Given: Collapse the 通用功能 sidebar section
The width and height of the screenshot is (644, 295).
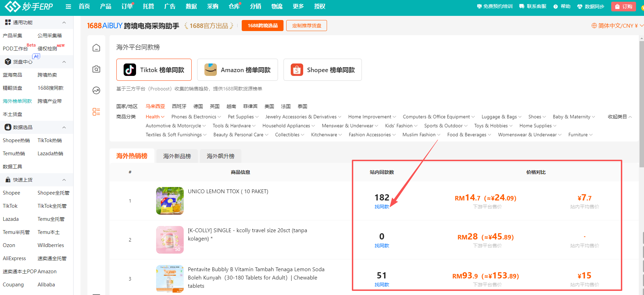Looking at the screenshot, I should point(64,22).
